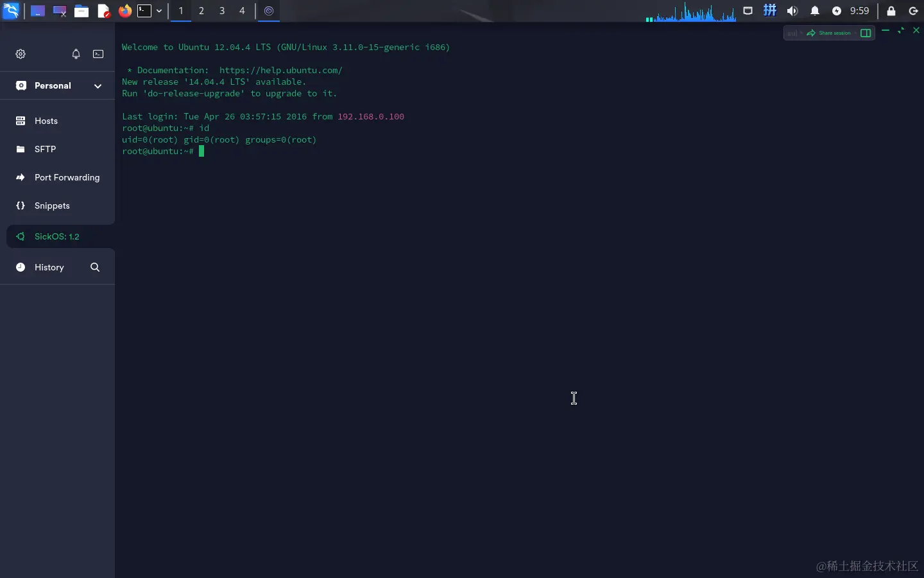Click the Welcome to Ubuntu 12.04.4 line
The image size is (924, 578).
click(286, 47)
